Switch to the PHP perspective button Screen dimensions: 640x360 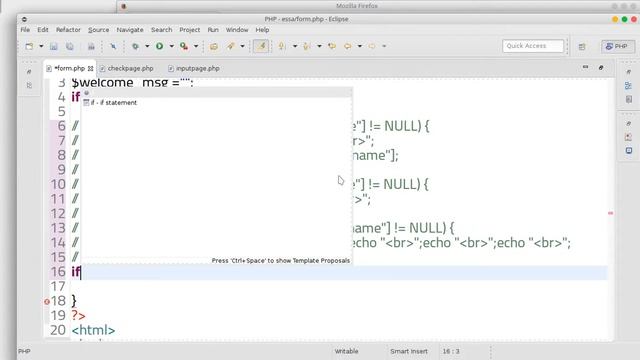[617, 46]
